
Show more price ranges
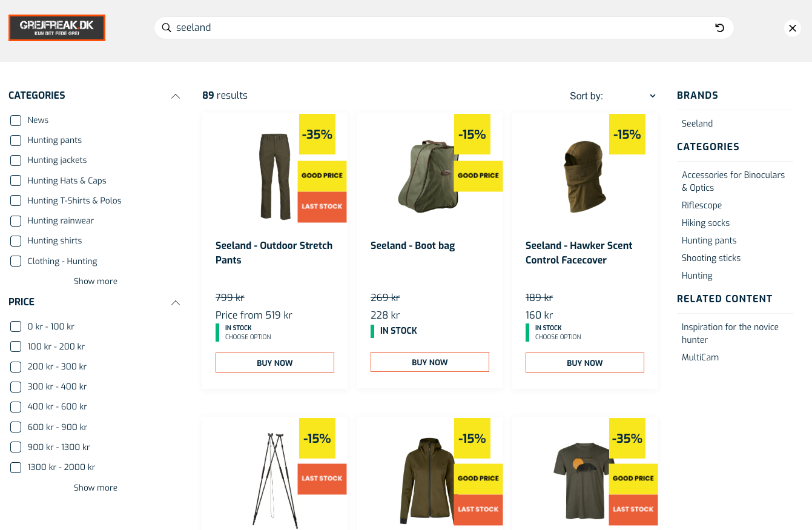click(x=96, y=488)
